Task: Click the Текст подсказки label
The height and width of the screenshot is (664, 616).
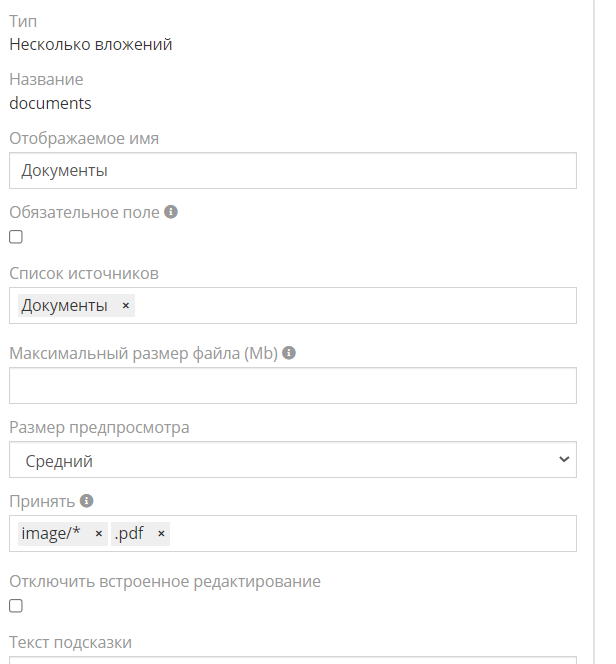Action: tap(70, 642)
